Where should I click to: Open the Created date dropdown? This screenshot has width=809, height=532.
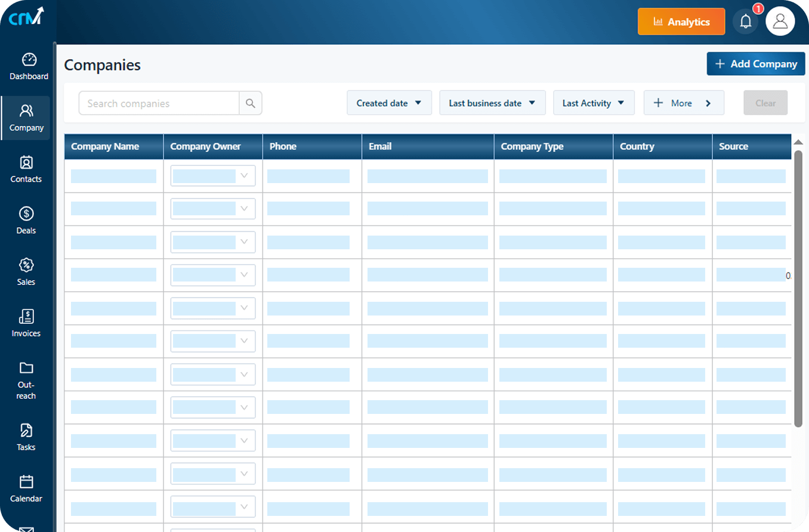[389, 103]
